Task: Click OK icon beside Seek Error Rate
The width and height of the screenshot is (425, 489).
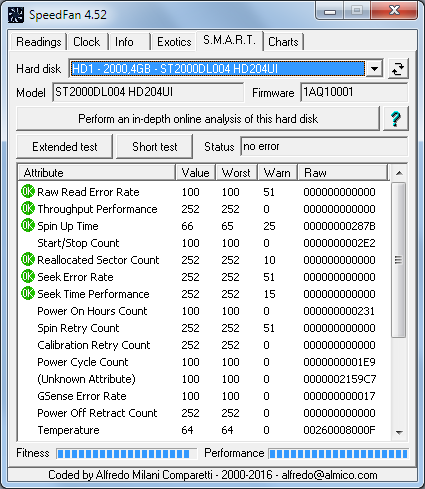Action: [x=28, y=277]
